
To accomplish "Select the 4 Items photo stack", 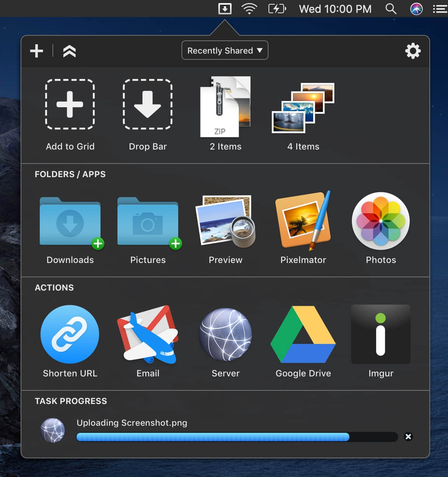I will (303, 108).
